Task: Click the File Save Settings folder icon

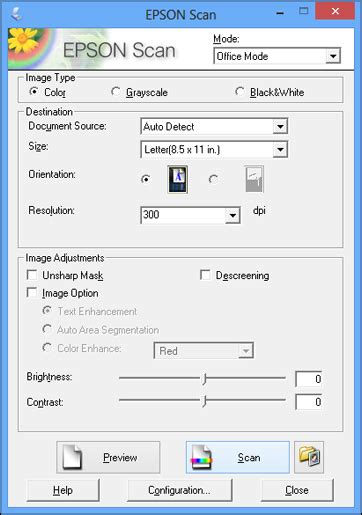Action: pos(309,457)
